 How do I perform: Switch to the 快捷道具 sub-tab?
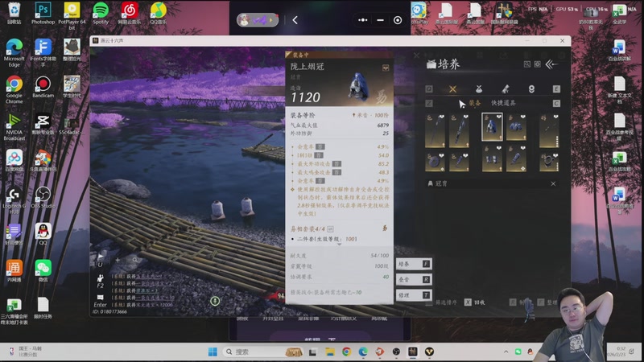pyautogui.click(x=503, y=103)
